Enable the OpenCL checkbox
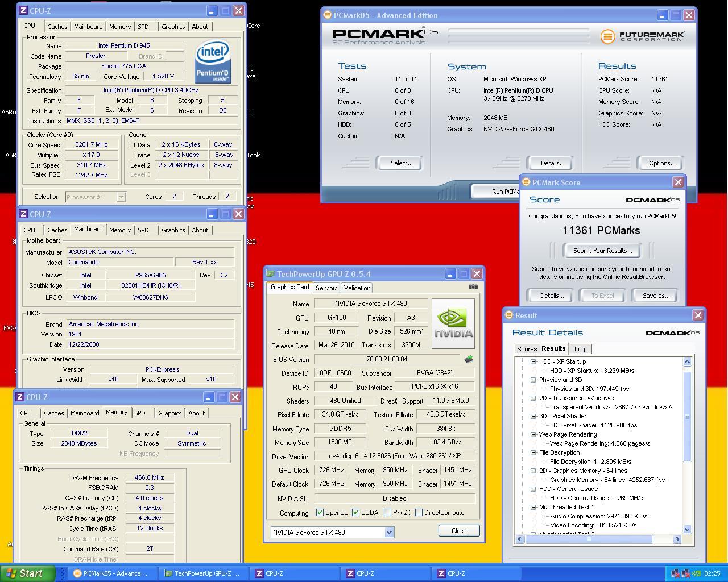 tap(320, 513)
